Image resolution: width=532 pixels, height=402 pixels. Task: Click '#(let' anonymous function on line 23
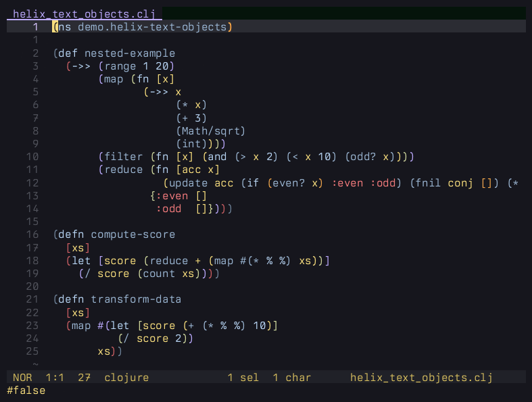(114, 326)
